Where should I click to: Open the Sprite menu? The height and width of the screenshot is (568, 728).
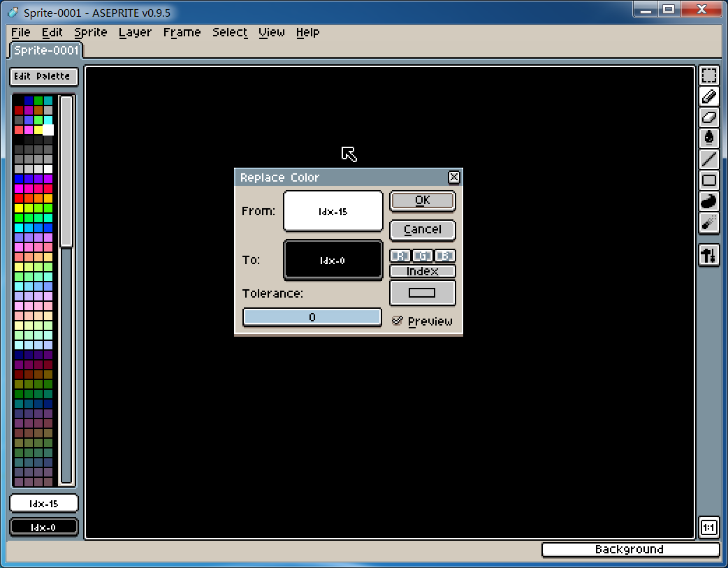click(x=91, y=32)
